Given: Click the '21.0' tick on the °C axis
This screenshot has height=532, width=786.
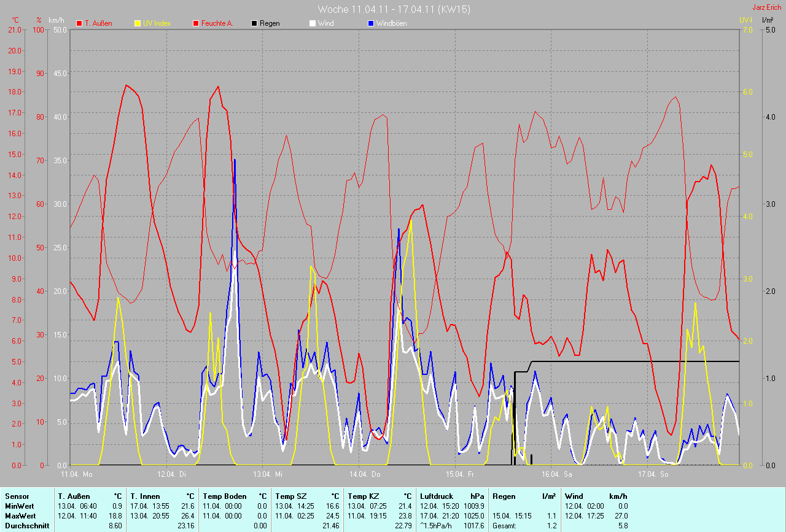Looking at the screenshot, I should (14, 29).
